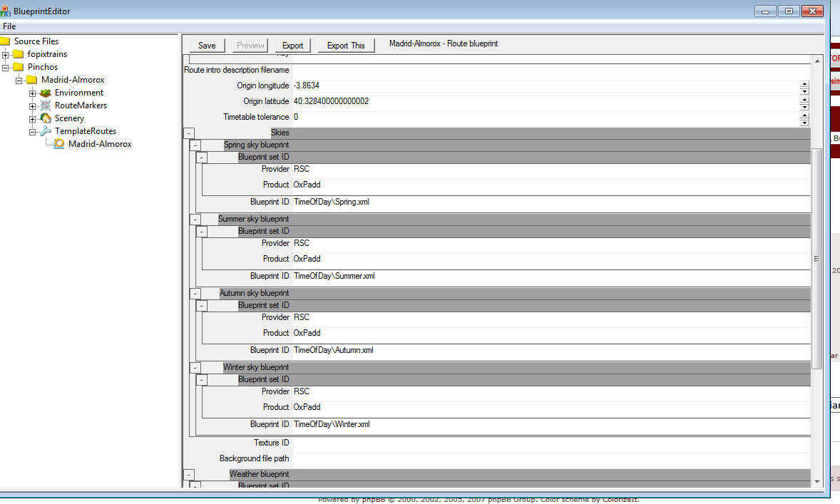The height and width of the screenshot is (504, 840).
Task: Collapse the Skies section
Action: point(189,133)
